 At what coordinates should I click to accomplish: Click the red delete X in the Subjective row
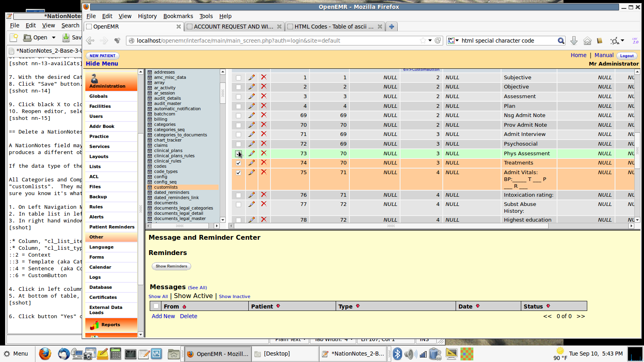(x=264, y=77)
